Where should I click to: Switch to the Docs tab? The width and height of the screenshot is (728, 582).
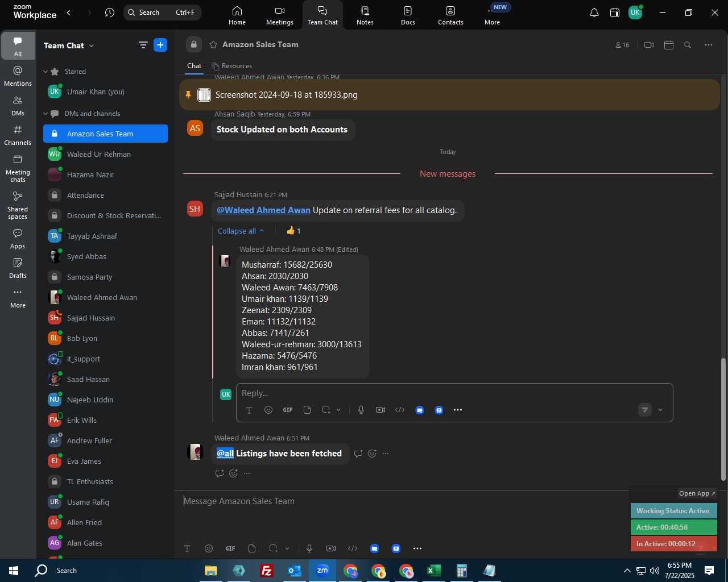408,15
